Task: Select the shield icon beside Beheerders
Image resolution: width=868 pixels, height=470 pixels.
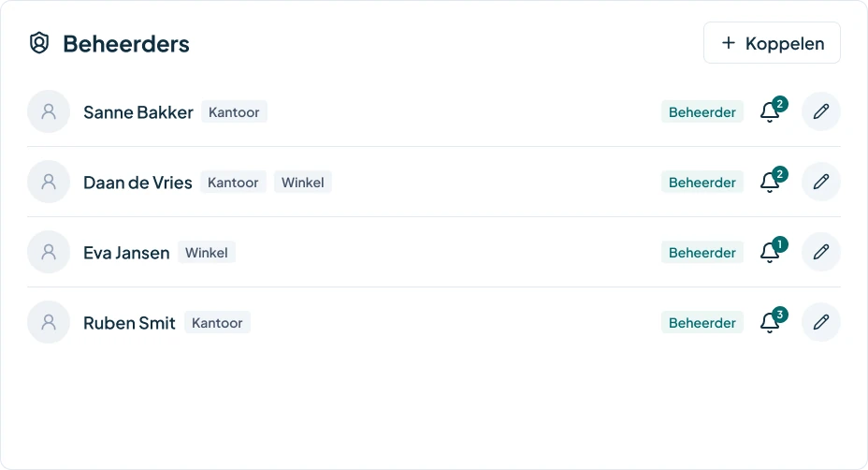Action: point(39,43)
